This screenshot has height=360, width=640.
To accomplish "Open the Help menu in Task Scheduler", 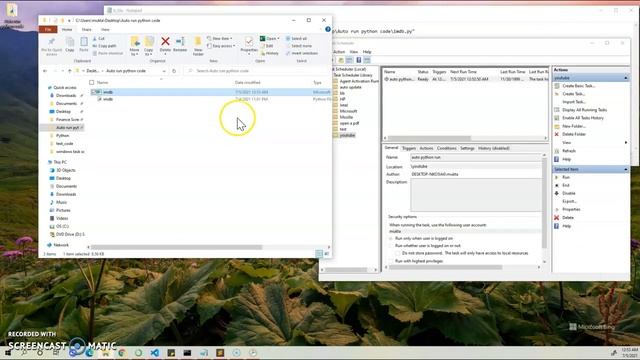I will click(x=367, y=52).
